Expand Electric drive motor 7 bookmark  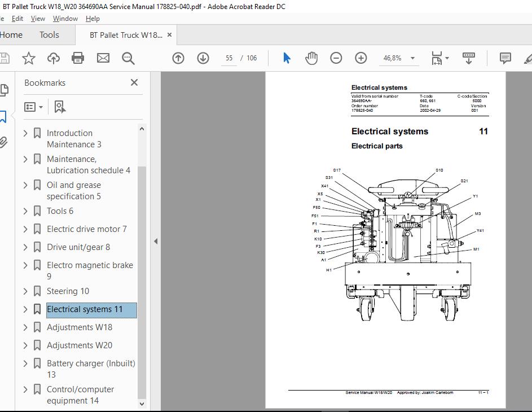tap(25, 229)
